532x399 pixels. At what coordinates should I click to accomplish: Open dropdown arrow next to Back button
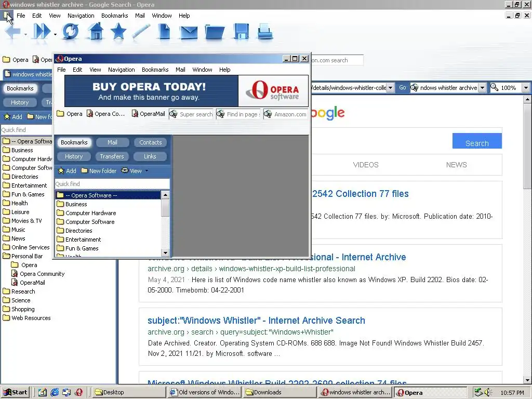pyautogui.click(x=25, y=34)
